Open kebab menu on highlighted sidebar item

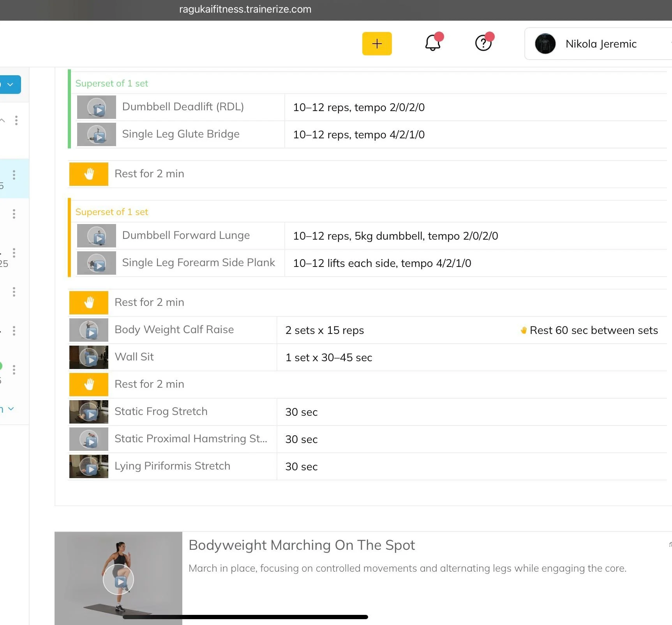[14, 175]
